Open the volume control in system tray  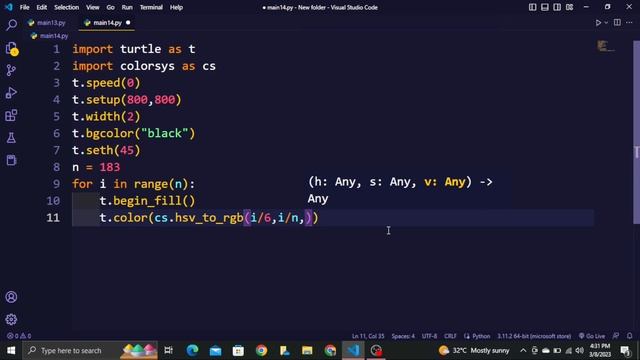click(x=580, y=351)
